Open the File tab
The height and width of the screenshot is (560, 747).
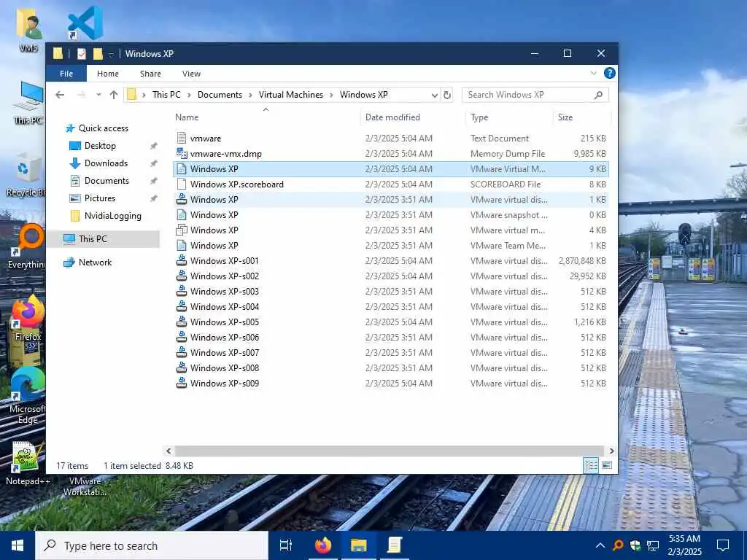pyautogui.click(x=66, y=74)
